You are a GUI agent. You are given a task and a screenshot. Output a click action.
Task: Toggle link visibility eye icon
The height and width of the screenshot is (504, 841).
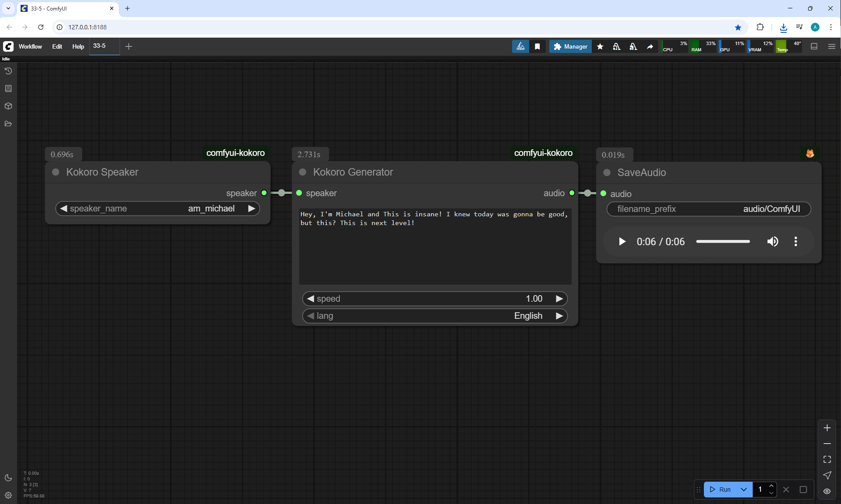pyautogui.click(x=827, y=491)
